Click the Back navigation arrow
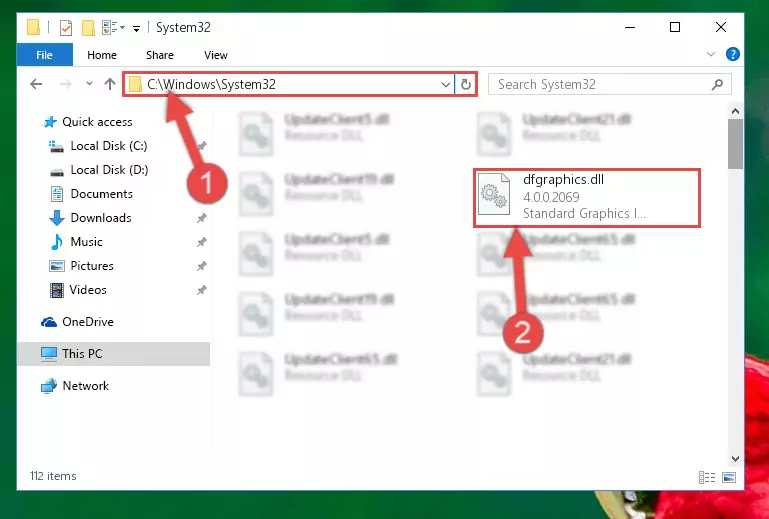The image size is (769, 519). tap(36, 84)
